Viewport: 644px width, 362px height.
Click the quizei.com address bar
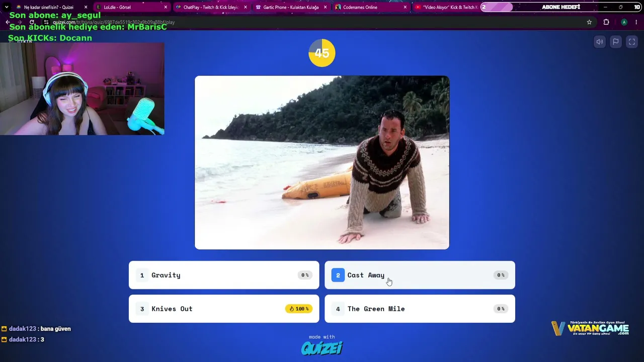(x=317, y=22)
